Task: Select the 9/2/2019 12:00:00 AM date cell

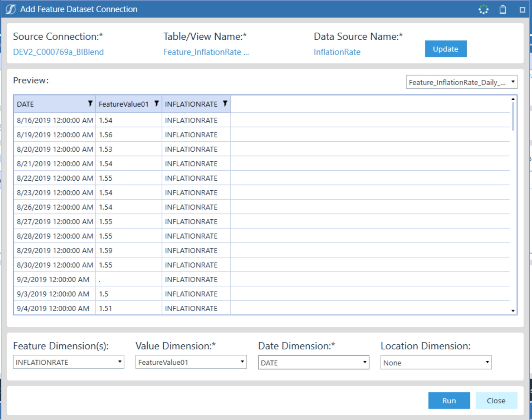Action: tap(55, 279)
